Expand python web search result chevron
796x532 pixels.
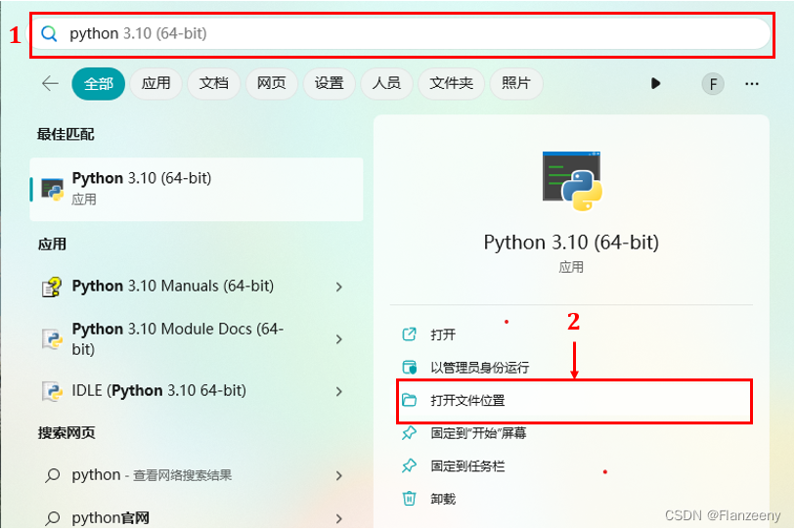(339, 475)
